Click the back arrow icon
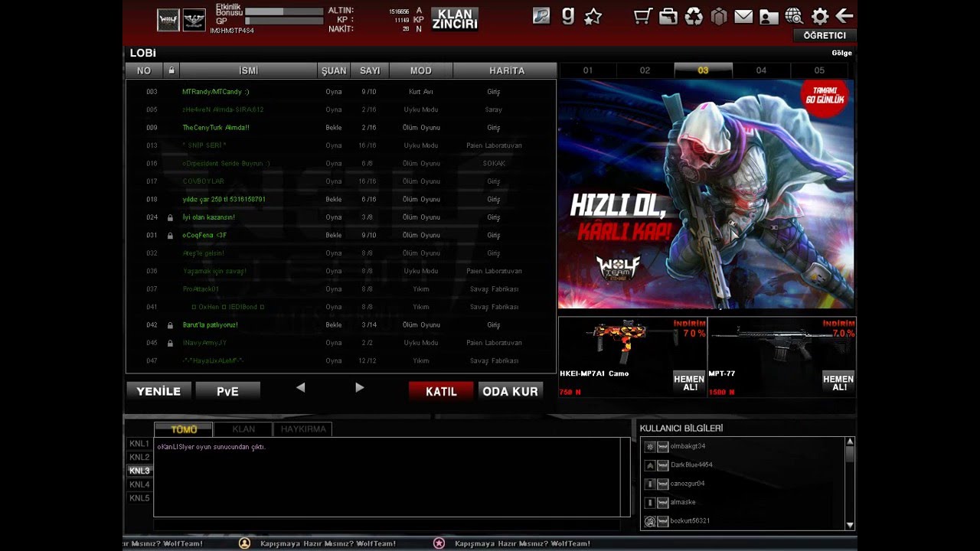Screen dimensions: 980x551 point(844,16)
